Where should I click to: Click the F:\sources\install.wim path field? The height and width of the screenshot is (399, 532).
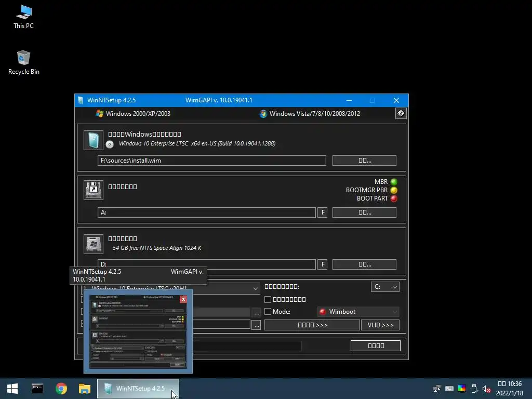[212, 161]
